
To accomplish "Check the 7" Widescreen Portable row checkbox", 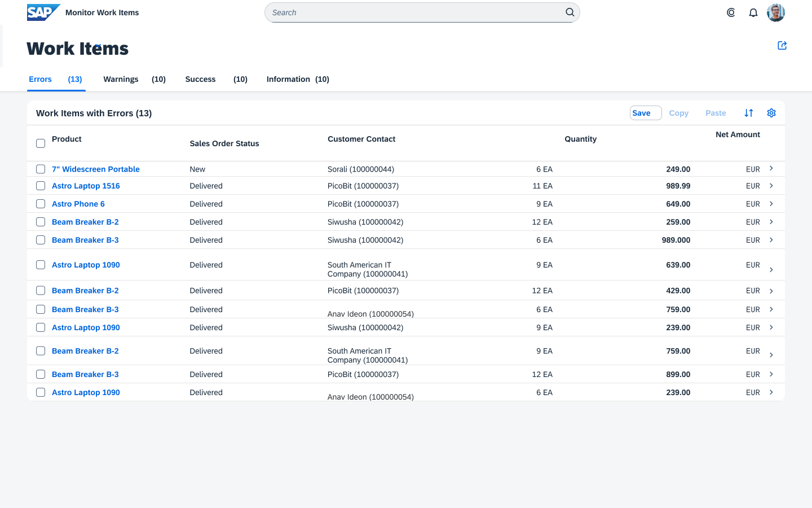I will (x=41, y=169).
